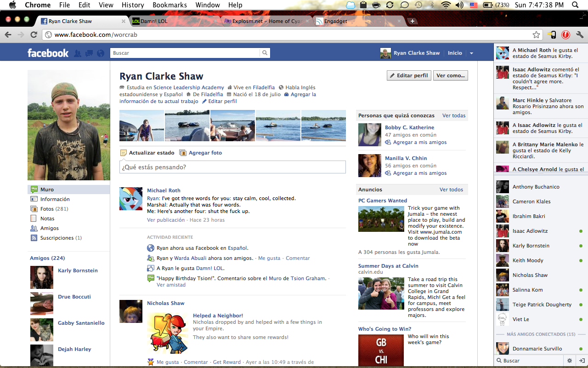The height and width of the screenshot is (368, 588).
Task: Open the friend requests icon
Action: click(x=78, y=53)
